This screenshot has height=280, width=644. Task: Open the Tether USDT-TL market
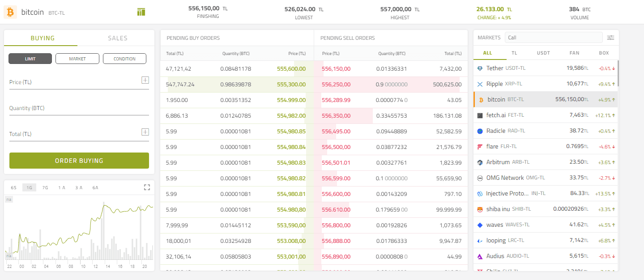pos(546,68)
